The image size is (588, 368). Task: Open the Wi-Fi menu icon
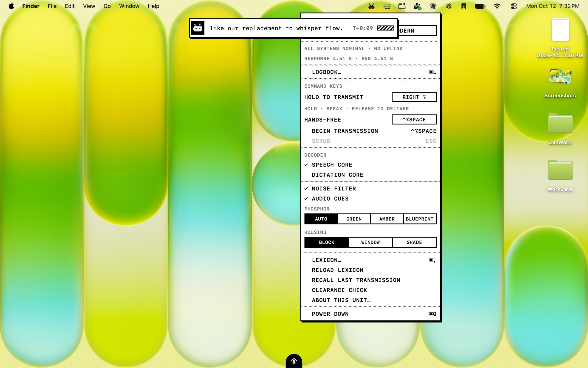(497, 6)
